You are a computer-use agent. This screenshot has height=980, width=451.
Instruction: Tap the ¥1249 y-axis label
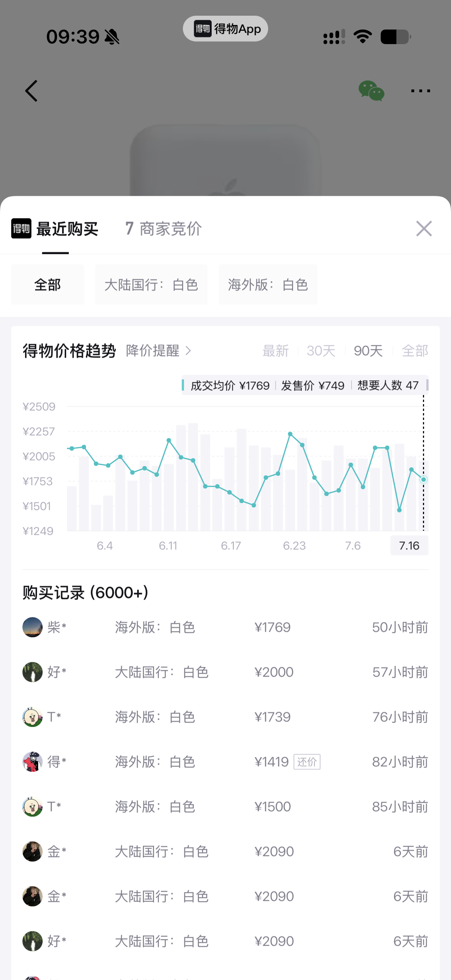pos(38,531)
